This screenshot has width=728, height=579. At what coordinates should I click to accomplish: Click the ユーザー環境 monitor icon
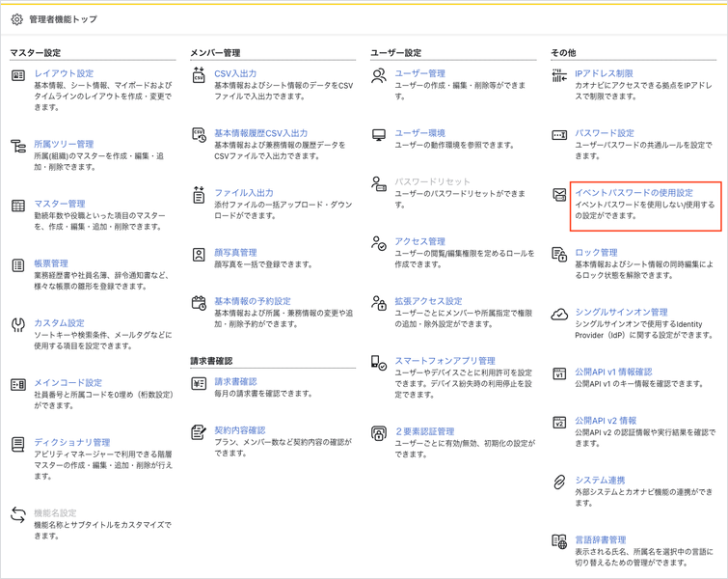pyautogui.click(x=379, y=135)
